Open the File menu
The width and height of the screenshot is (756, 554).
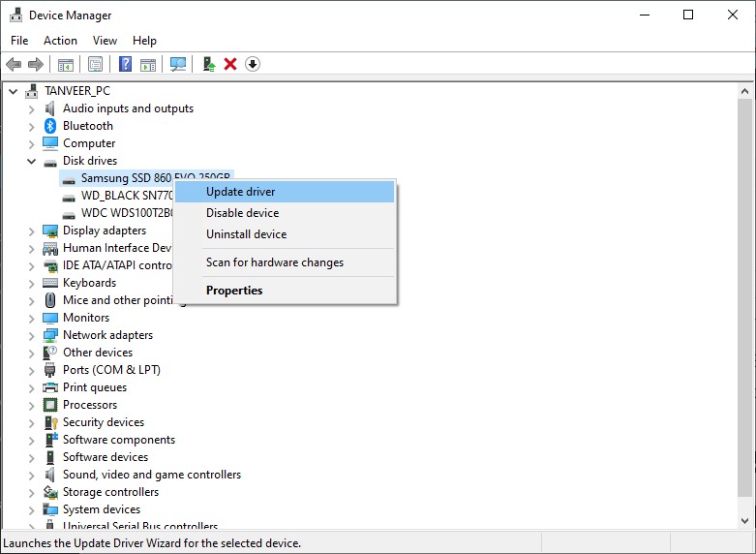19,41
